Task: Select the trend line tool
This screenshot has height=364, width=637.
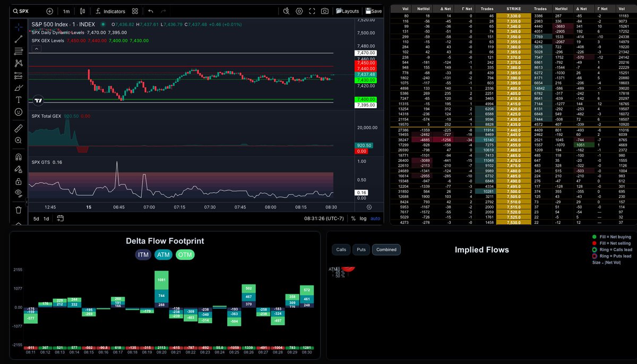Action: [x=19, y=38]
